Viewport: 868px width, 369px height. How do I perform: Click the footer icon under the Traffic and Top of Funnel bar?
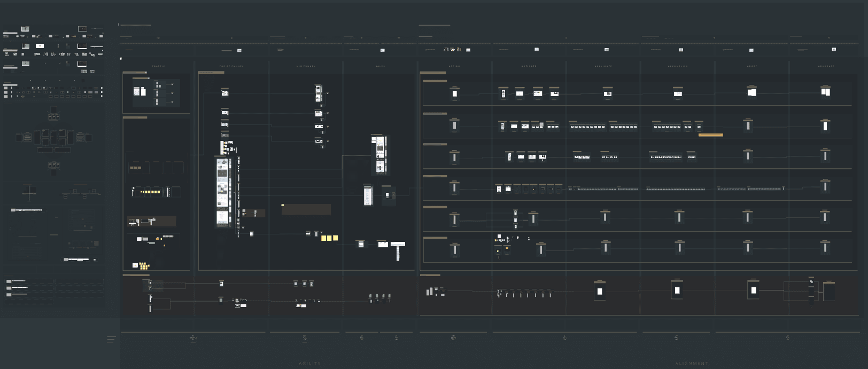pos(193,338)
